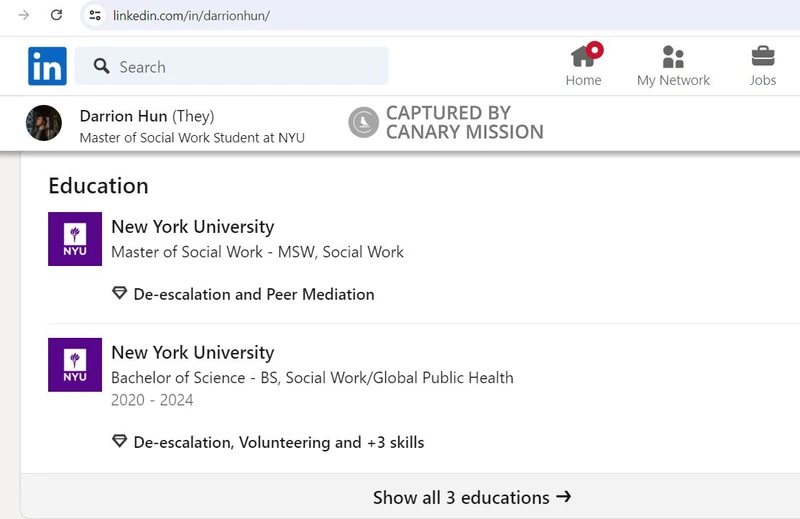Click the magnifying glass search icon

(102, 66)
